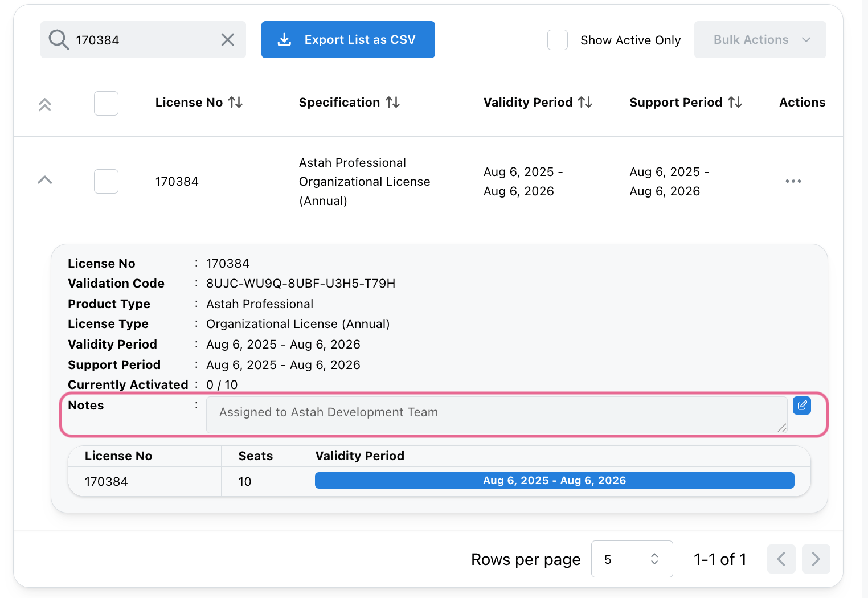Click the edit notes pencil icon
Screen dimensions: 868x598
pos(802,406)
